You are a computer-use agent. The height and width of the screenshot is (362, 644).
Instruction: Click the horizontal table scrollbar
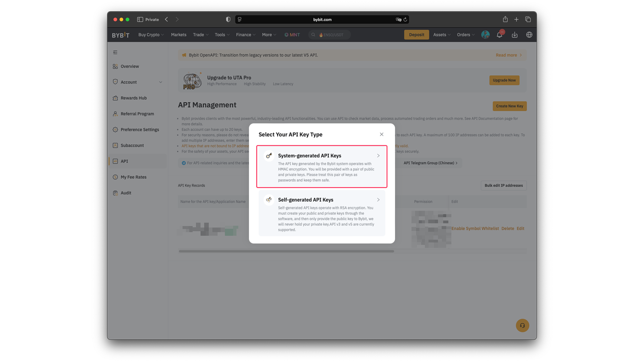point(286,251)
